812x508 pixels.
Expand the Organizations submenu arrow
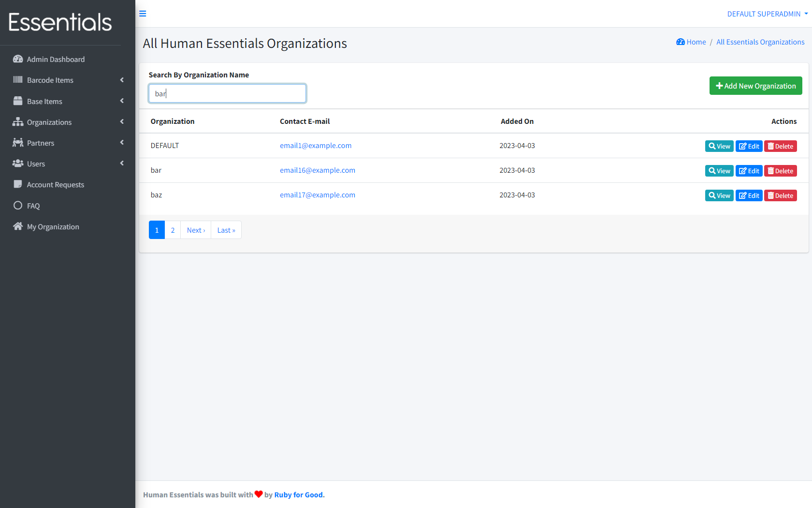pos(122,121)
